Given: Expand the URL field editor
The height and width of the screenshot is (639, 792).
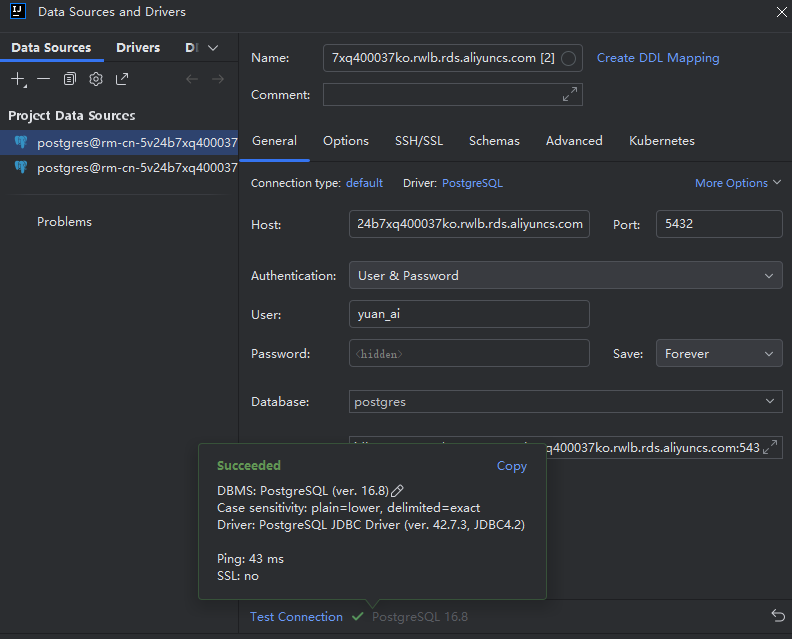Looking at the screenshot, I should (770, 447).
